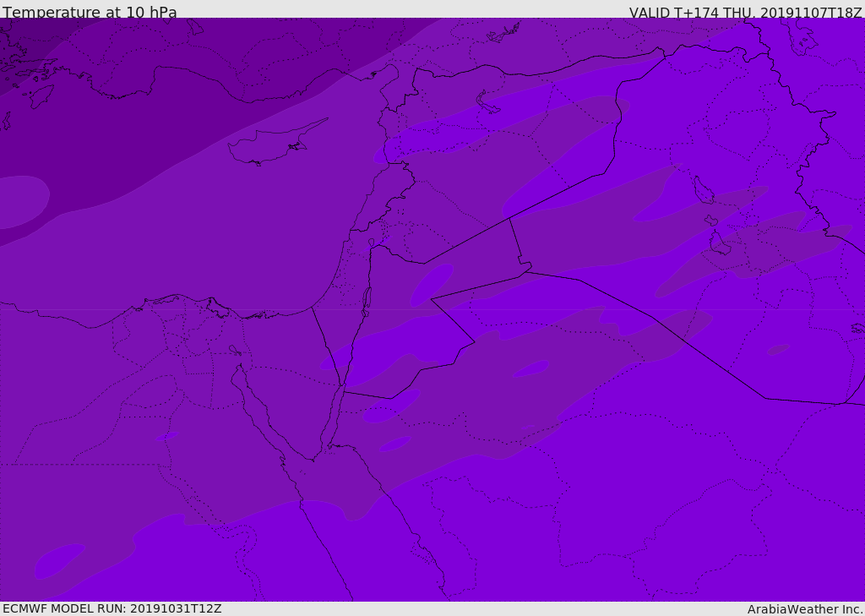Click the 'VALID T+174 THU. 20191107T18Z' label
The width and height of the screenshot is (865, 616).
click(745, 12)
